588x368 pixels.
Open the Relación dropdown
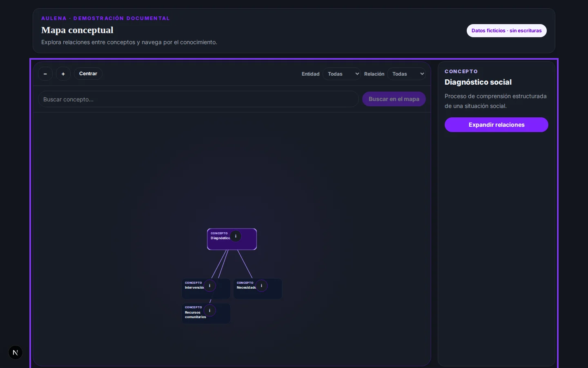pos(407,74)
